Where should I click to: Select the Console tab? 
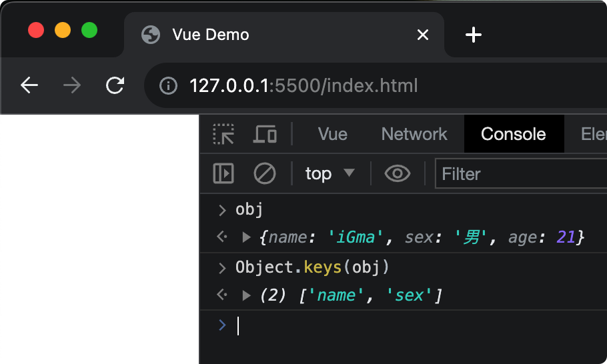click(513, 134)
